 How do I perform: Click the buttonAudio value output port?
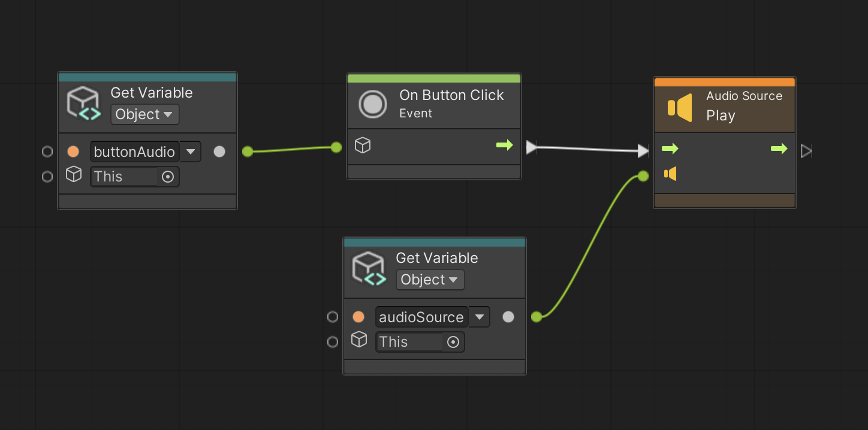219,152
